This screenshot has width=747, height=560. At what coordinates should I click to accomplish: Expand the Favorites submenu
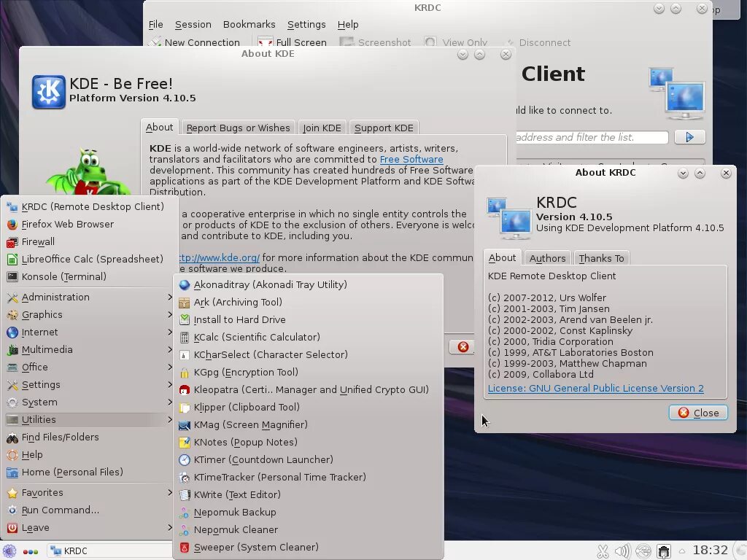[x=89, y=492]
